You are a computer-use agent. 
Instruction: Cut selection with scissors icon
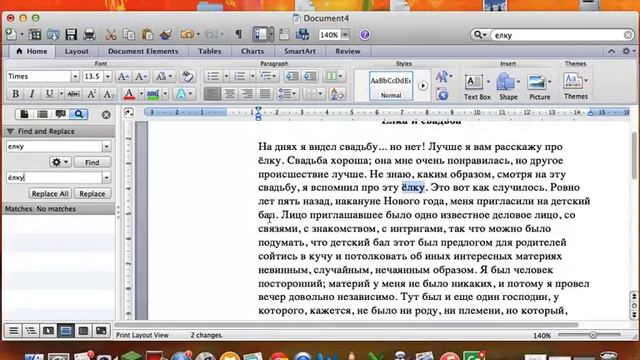click(111, 35)
